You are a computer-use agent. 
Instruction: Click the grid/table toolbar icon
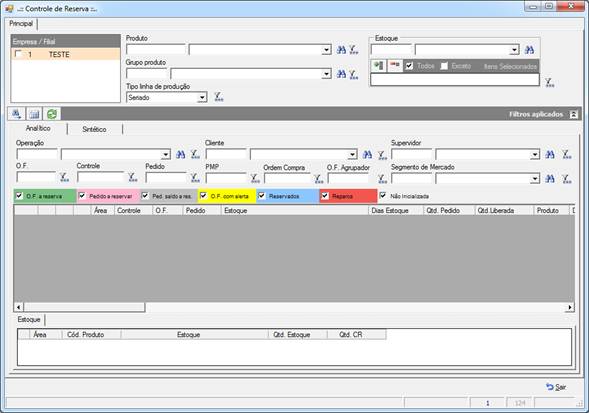35,113
